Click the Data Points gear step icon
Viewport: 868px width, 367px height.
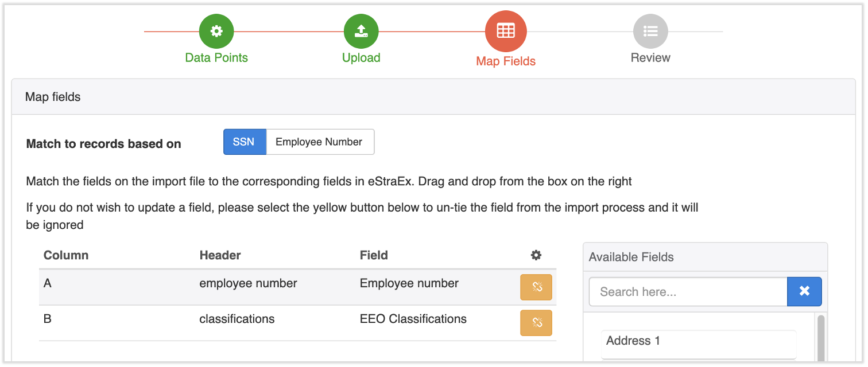coord(216,31)
